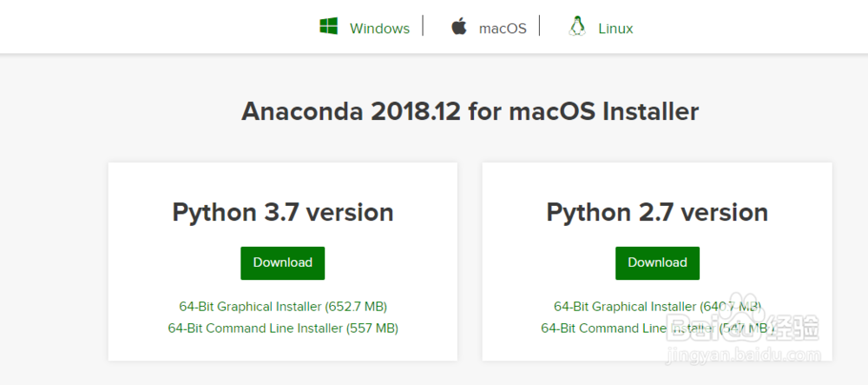Switch to the Windows tab
The height and width of the screenshot is (385, 868).
379,29
